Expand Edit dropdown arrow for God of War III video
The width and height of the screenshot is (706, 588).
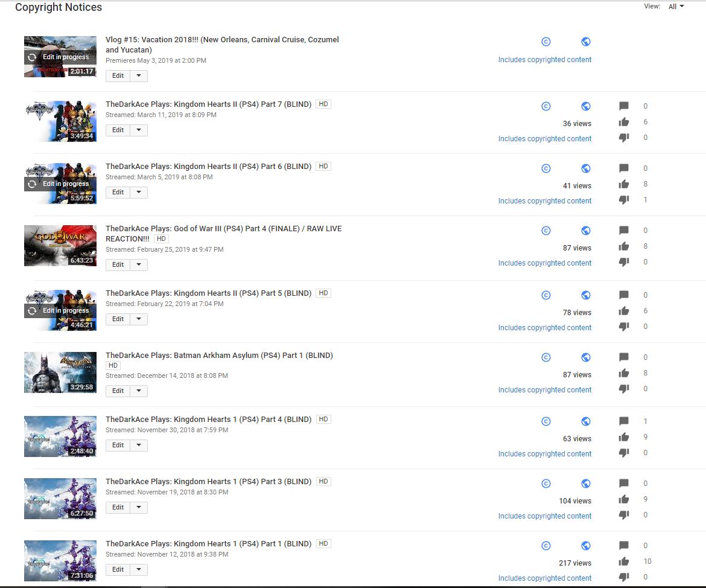[139, 265]
